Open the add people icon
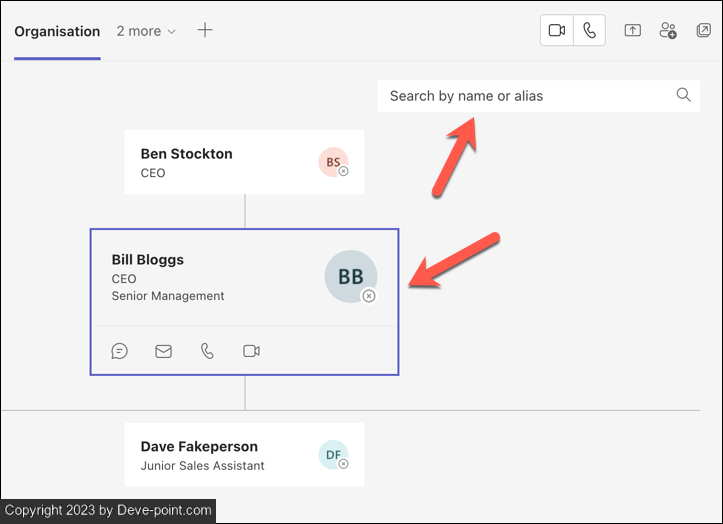This screenshot has width=723, height=524. point(668,31)
